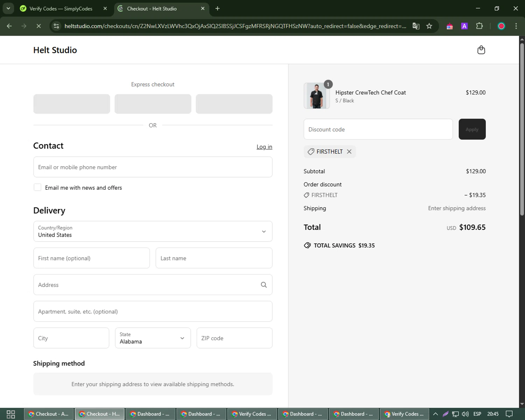Click the taskbar clock showing 20:45
Image resolution: width=525 pixels, height=420 pixels.
click(x=493, y=414)
